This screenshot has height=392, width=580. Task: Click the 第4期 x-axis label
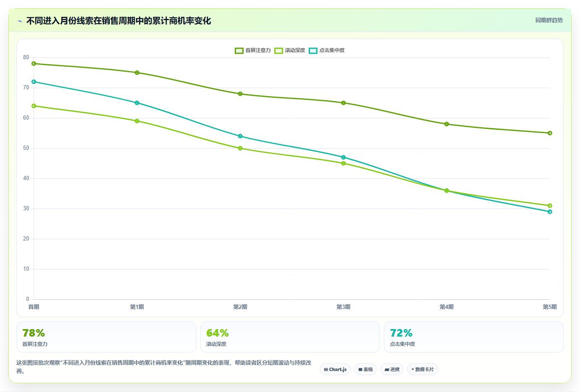point(446,307)
